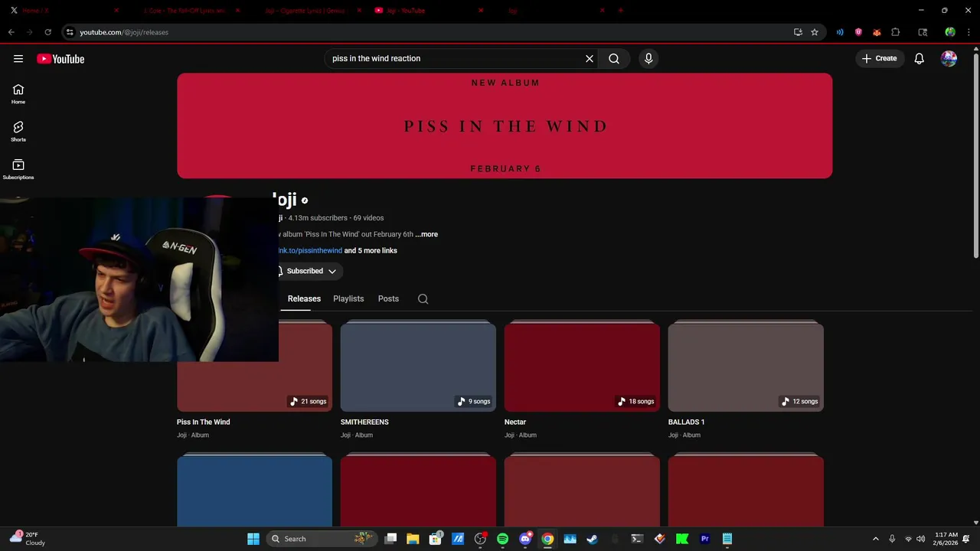The height and width of the screenshot is (551, 980).
Task: Open the Nectar album title
Action: 515,422
